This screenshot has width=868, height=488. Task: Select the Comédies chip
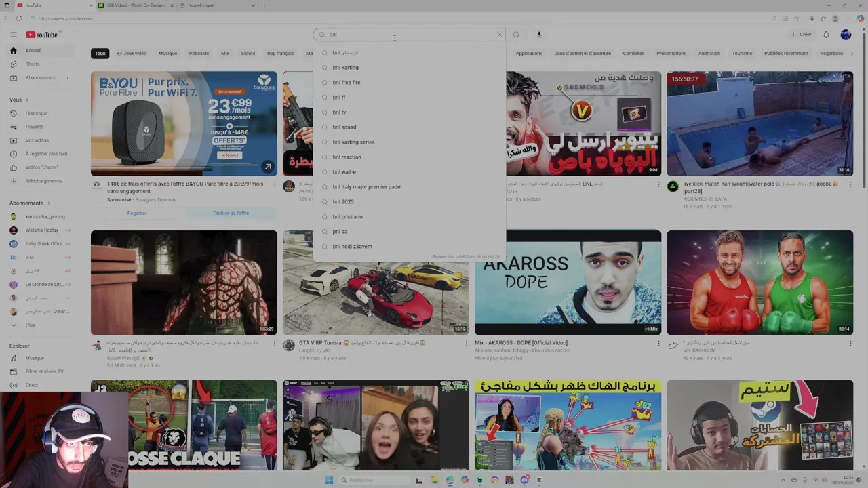633,54
